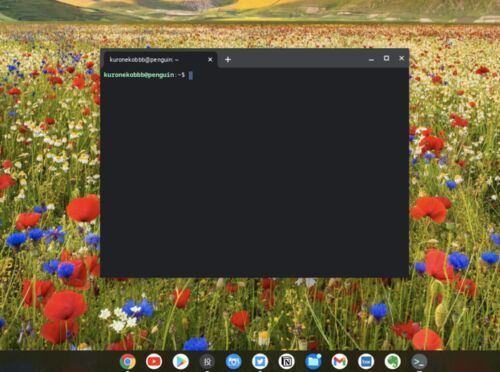Focus the terminal command prompt area
The height and width of the screenshot is (372, 500).
[255, 172]
